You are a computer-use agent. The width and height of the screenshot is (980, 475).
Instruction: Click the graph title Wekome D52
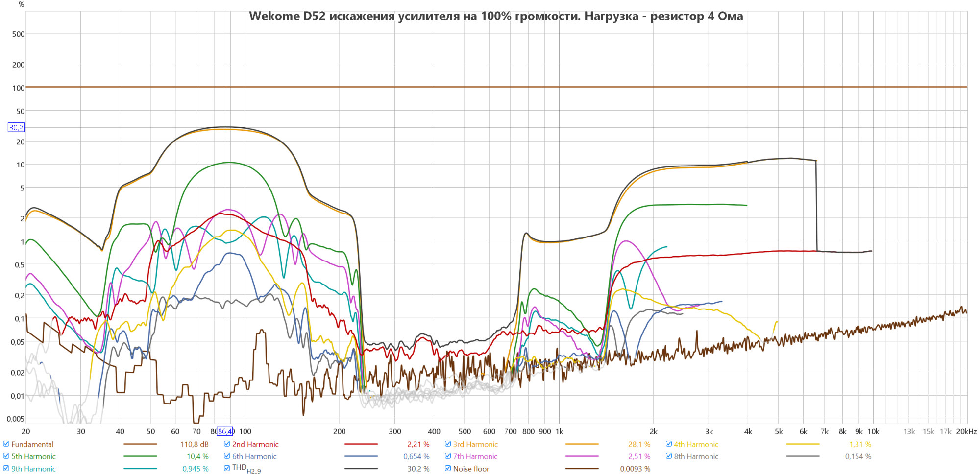[496, 16]
